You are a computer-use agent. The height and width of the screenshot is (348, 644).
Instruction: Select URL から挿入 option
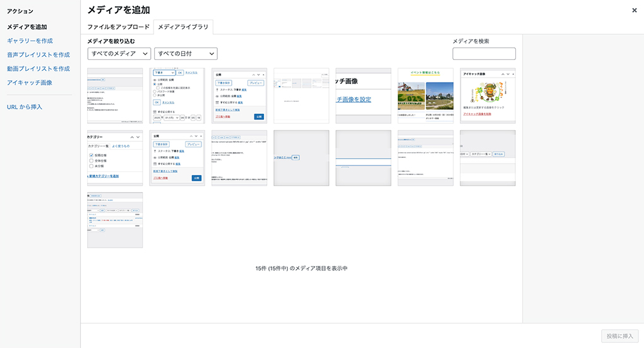pos(25,107)
